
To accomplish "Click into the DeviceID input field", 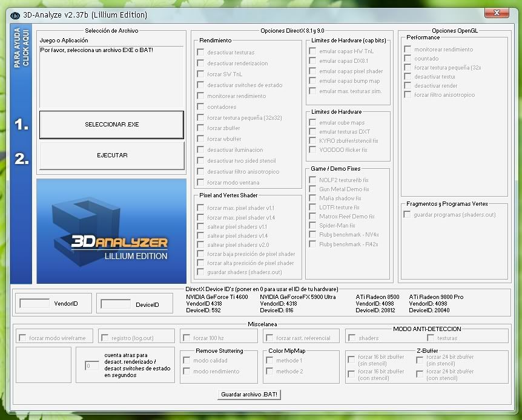I will pyautogui.click(x=116, y=304).
